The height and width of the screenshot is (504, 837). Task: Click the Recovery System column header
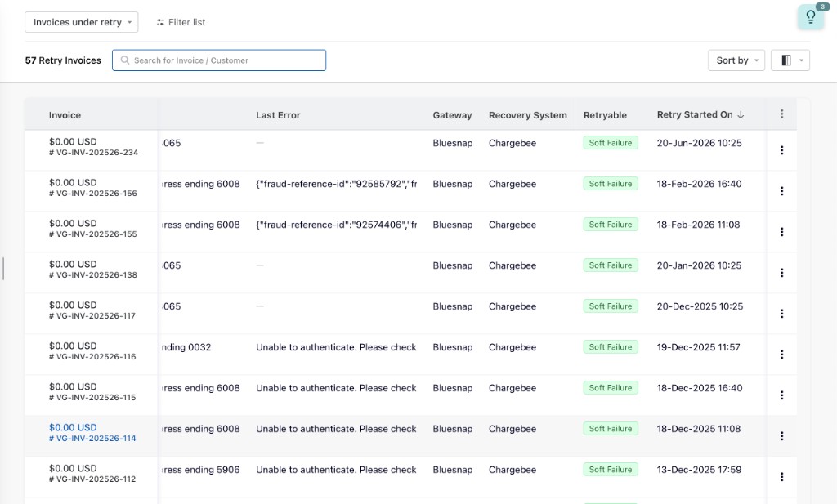[x=528, y=115]
